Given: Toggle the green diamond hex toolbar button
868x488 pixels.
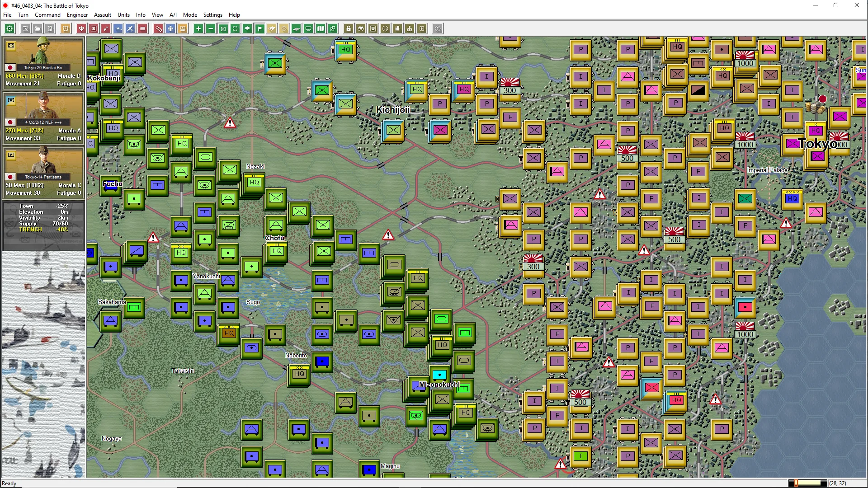Looking at the screenshot, I should (x=247, y=28).
